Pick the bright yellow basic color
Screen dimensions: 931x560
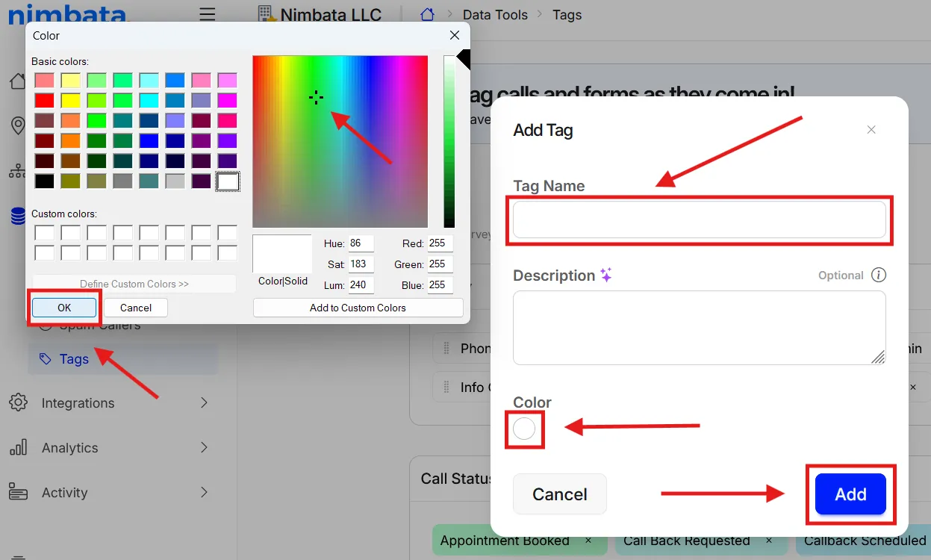pos(70,100)
